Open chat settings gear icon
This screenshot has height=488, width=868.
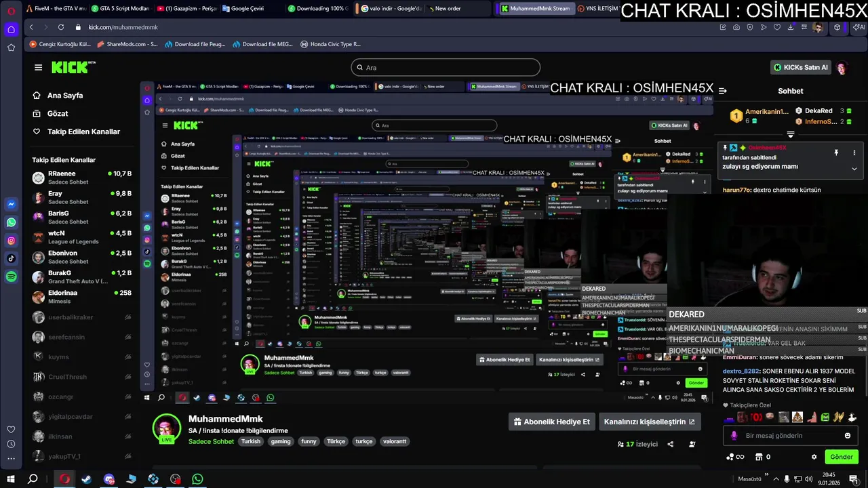tap(814, 457)
